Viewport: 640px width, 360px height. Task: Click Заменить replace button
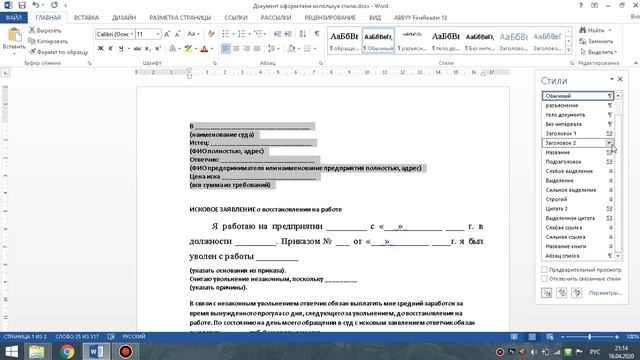pos(596,41)
